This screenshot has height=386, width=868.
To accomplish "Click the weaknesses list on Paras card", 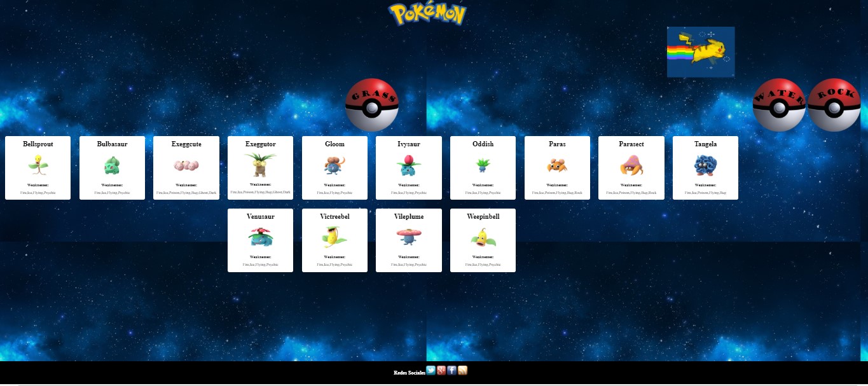I will [x=557, y=192].
